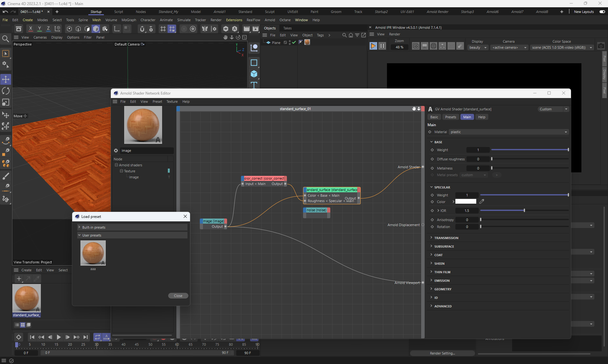Toggle the timeline loop playback button
Viewport: 608px width, 364px height.
97,337
